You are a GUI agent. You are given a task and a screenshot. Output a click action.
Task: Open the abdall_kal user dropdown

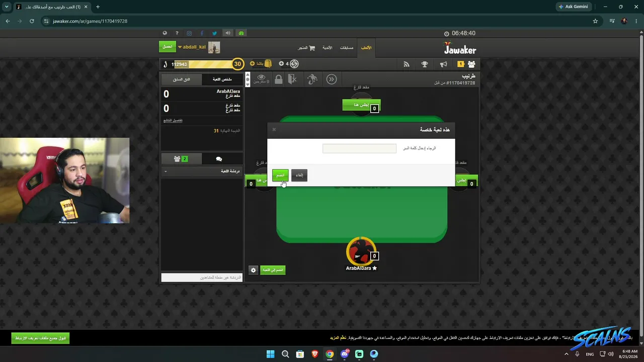tap(192, 47)
